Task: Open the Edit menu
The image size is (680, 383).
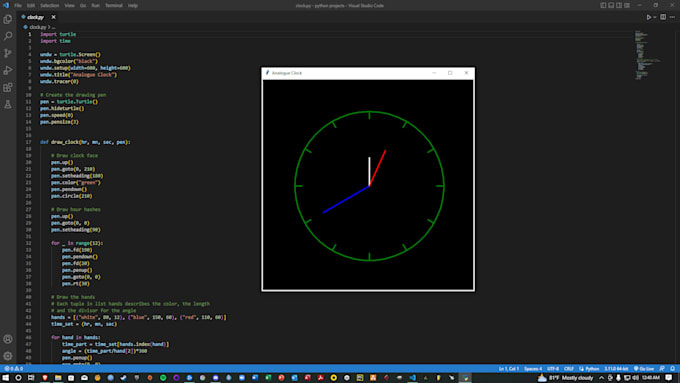Action: (x=31, y=6)
